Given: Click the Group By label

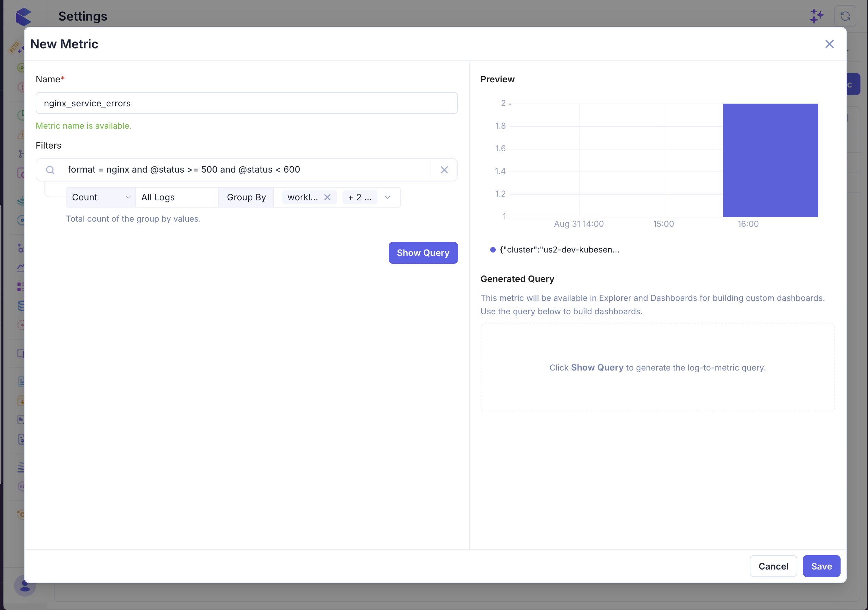Looking at the screenshot, I should [x=246, y=197].
